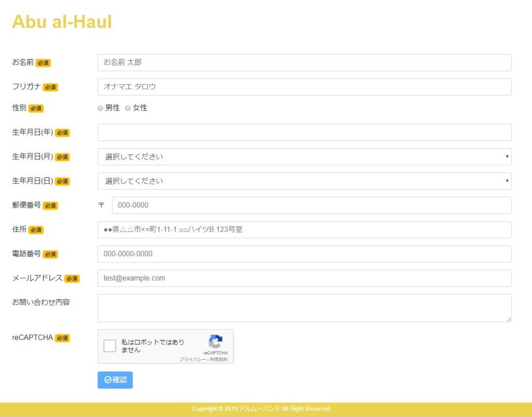Image resolution: width=532 pixels, height=417 pixels.
Task: Click the フリガナ furigana input field
Action: 304,87
